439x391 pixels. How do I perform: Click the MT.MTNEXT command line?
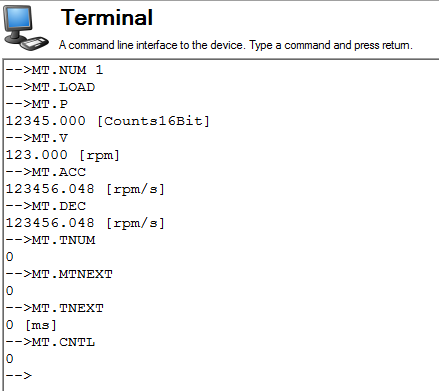click(x=59, y=274)
